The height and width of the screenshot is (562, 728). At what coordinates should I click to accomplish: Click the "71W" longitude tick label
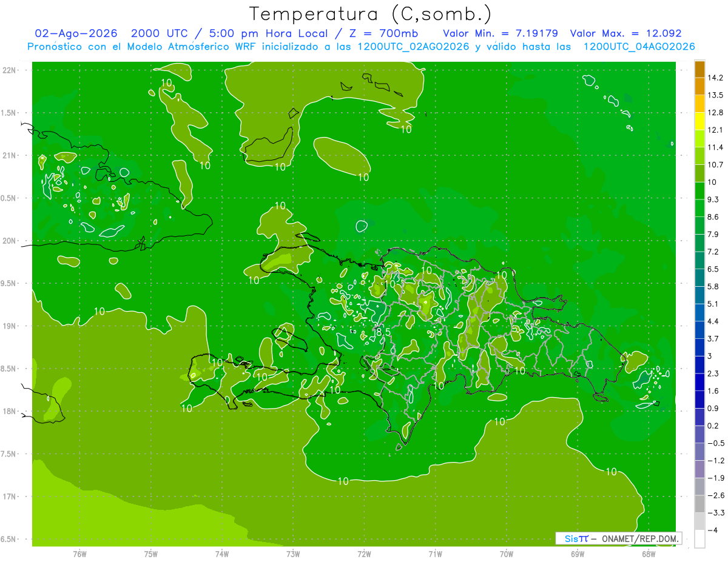point(435,554)
